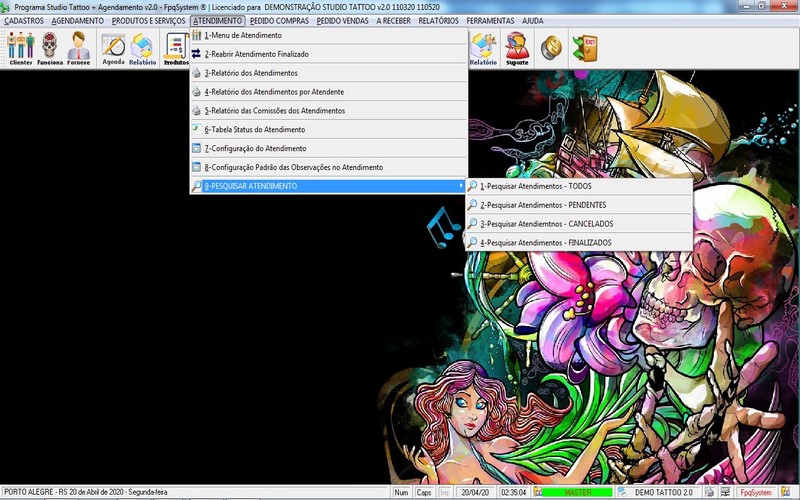Open the Clientes toolbar icon
Screen dimensions: 800x500
pyautogui.click(x=21, y=48)
